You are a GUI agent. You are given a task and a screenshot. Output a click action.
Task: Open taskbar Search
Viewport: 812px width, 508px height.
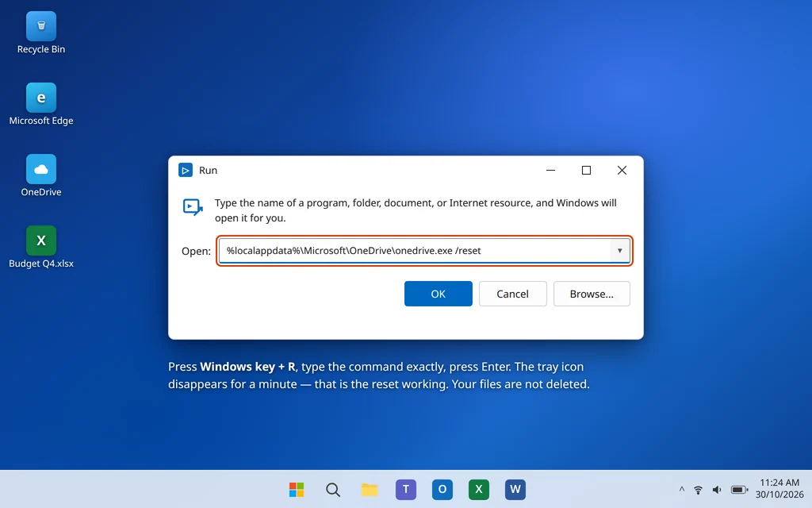coord(333,489)
